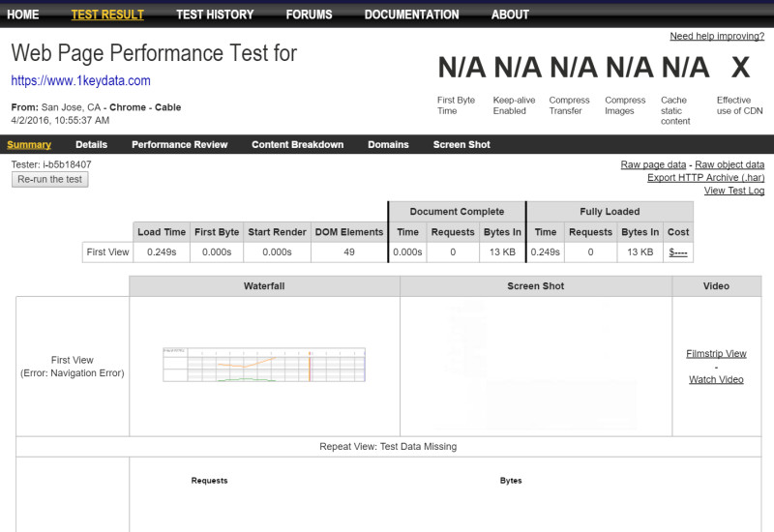This screenshot has width=774, height=532.
Task: Open the ABOUT page
Action: point(510,15)
